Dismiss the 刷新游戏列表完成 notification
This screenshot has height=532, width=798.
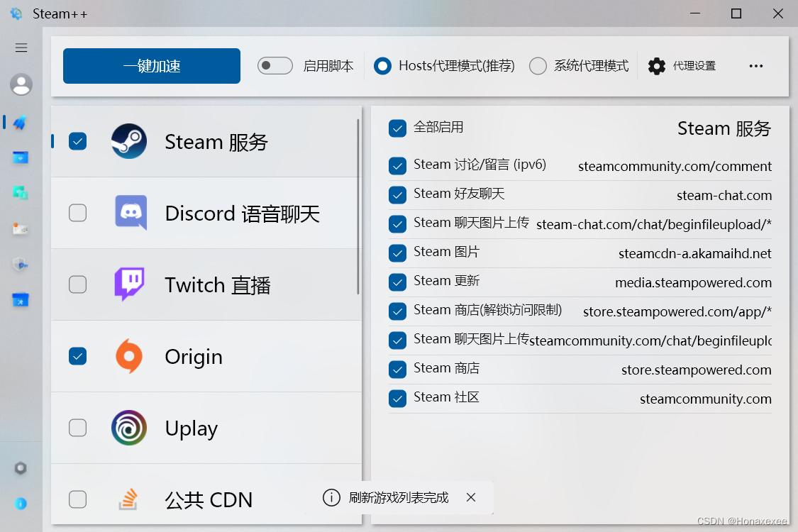click(471, 498)
